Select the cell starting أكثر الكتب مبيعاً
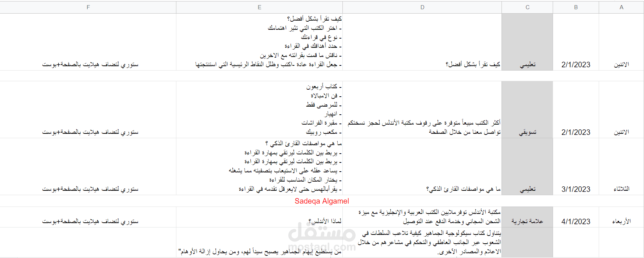Viewport: 644px width, 258px height. click(422, 110)
